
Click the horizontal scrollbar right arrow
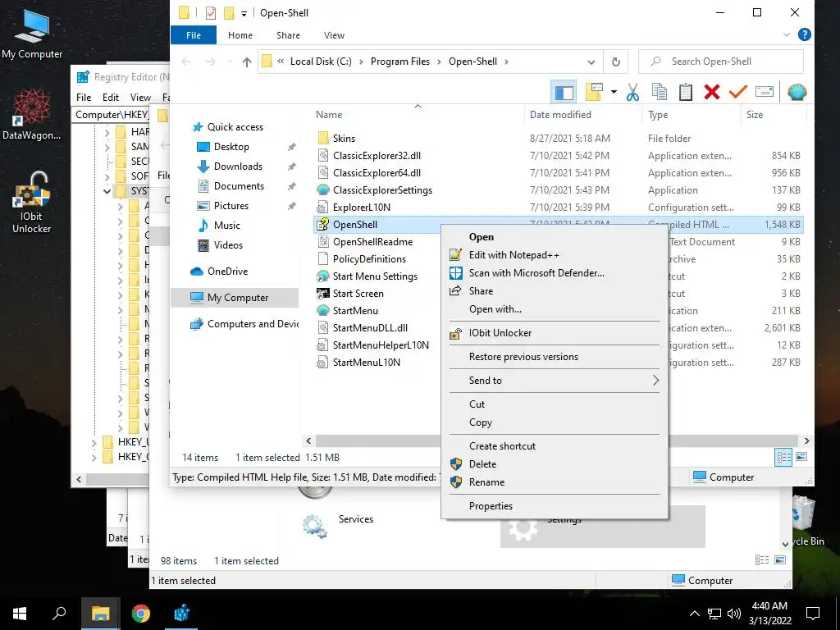tap(807, 441)
